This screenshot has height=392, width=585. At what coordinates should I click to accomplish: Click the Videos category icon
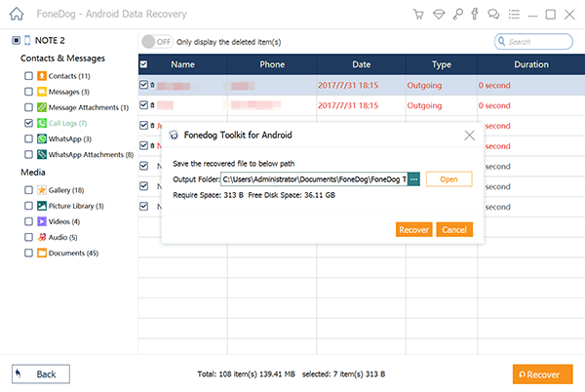coord(42,221)
